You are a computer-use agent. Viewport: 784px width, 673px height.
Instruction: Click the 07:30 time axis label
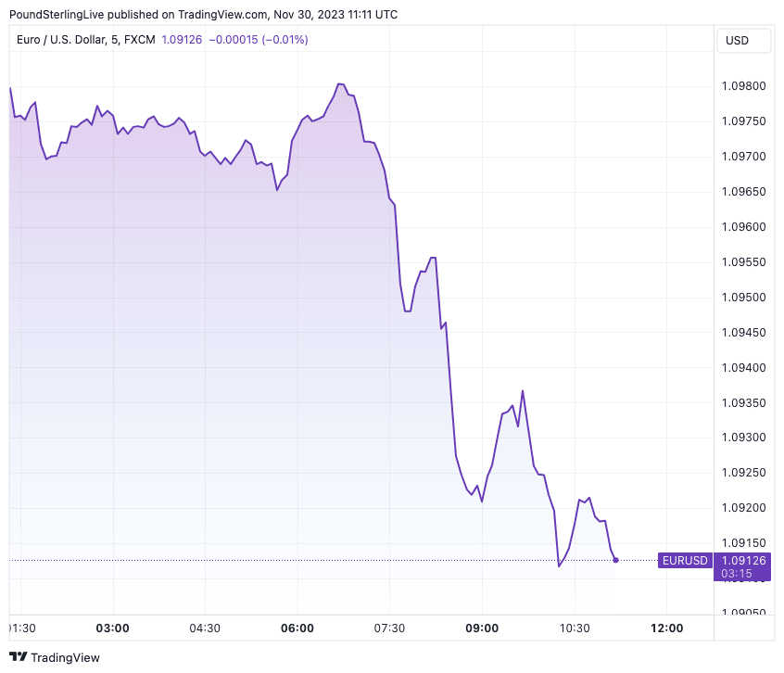tap(389, 629)
